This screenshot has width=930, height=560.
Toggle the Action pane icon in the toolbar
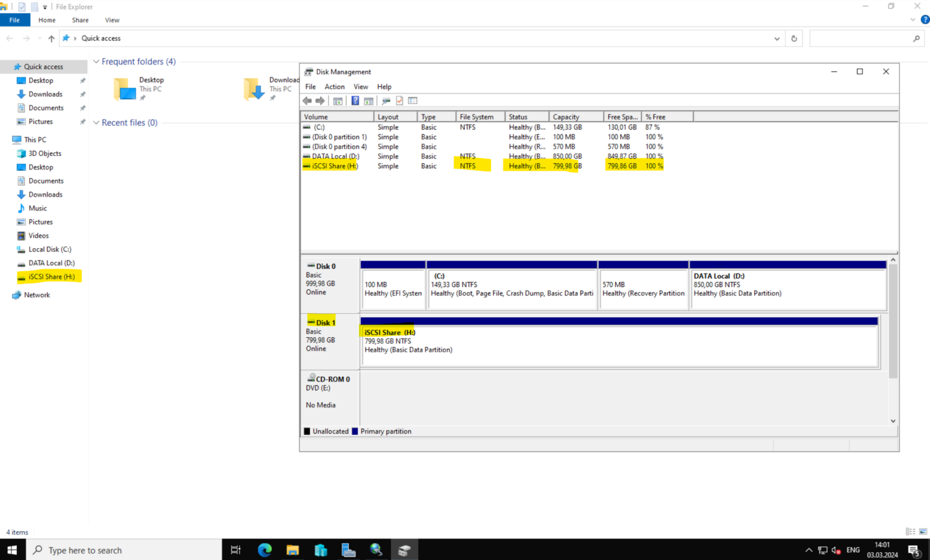368,100
